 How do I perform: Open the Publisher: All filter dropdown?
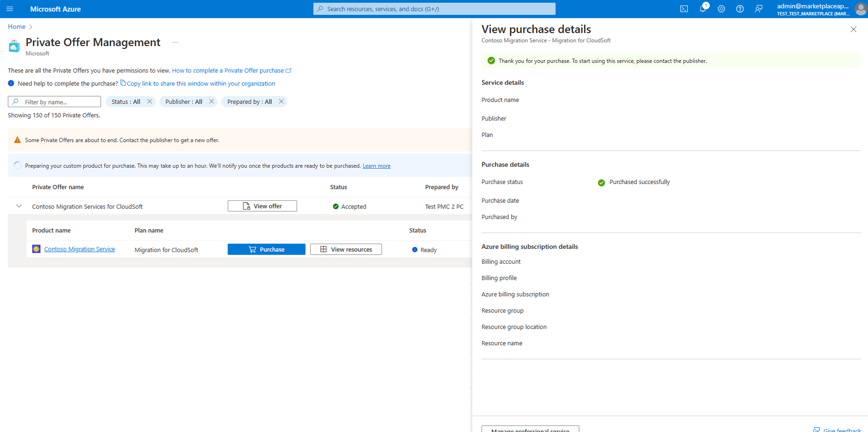click(x=184, y=101)
